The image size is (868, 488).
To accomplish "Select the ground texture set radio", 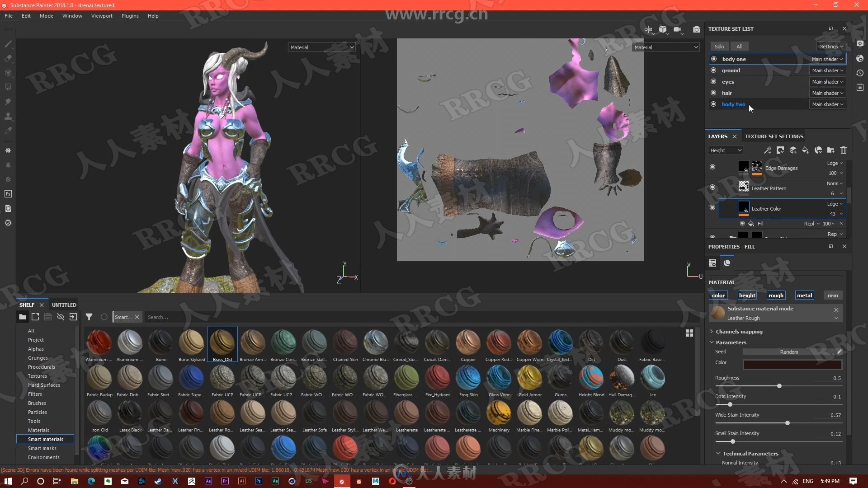I will (713, 70).
